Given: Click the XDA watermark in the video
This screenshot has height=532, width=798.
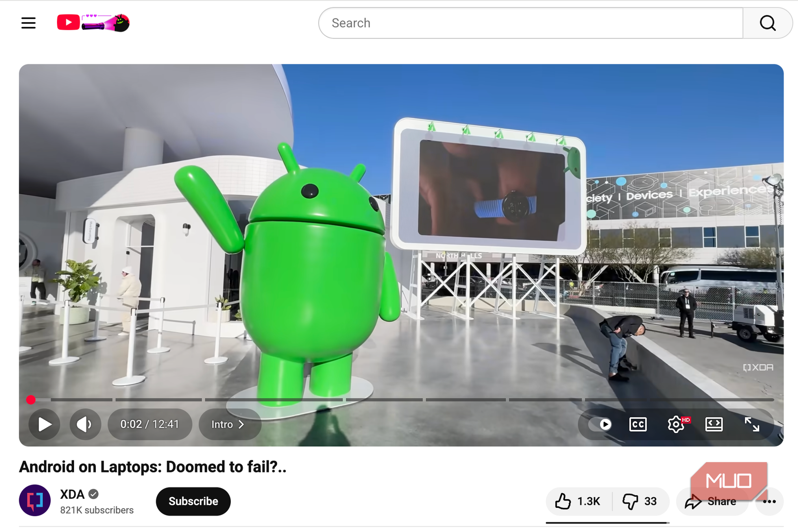Looking at the screenshot, I should (758, 368).
